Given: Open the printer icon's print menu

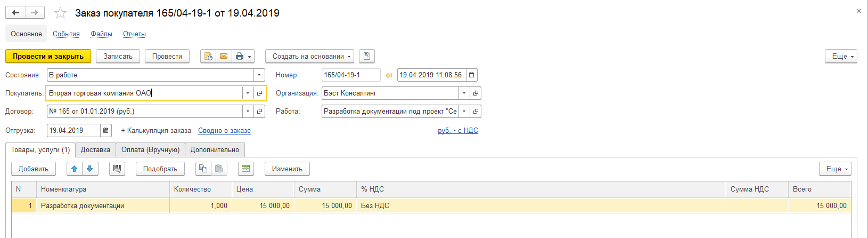Looking at the screenshot, I should (243, 56).
